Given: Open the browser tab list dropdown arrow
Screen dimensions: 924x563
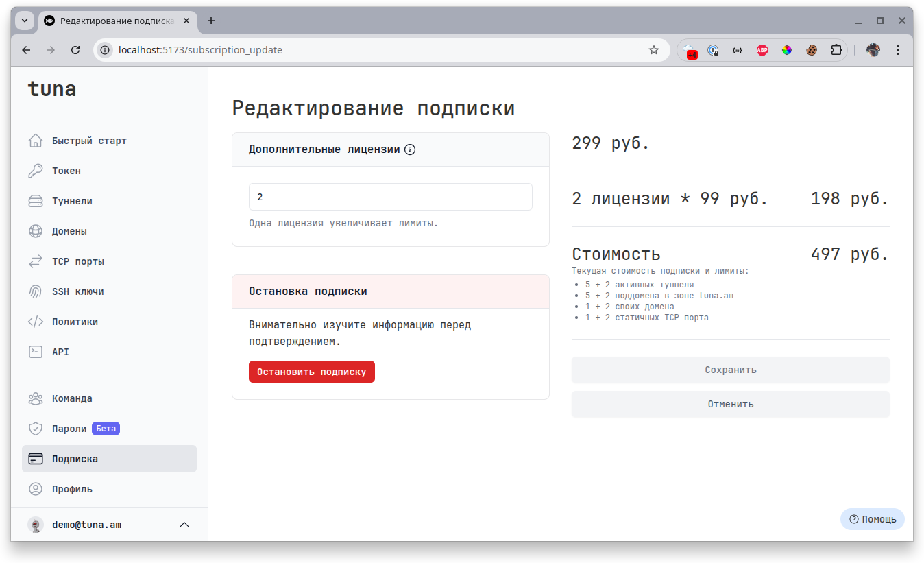Looking at the screenshot, I should (25, 21).
